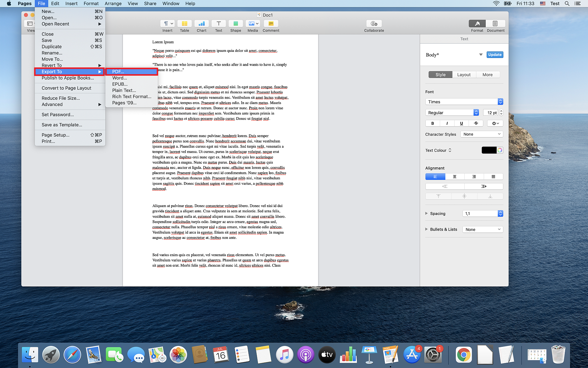Image resolution: width=588 pixels, height=368 pixels.
Task: Insert a Text box from toolbar
Action: point(218,24)
